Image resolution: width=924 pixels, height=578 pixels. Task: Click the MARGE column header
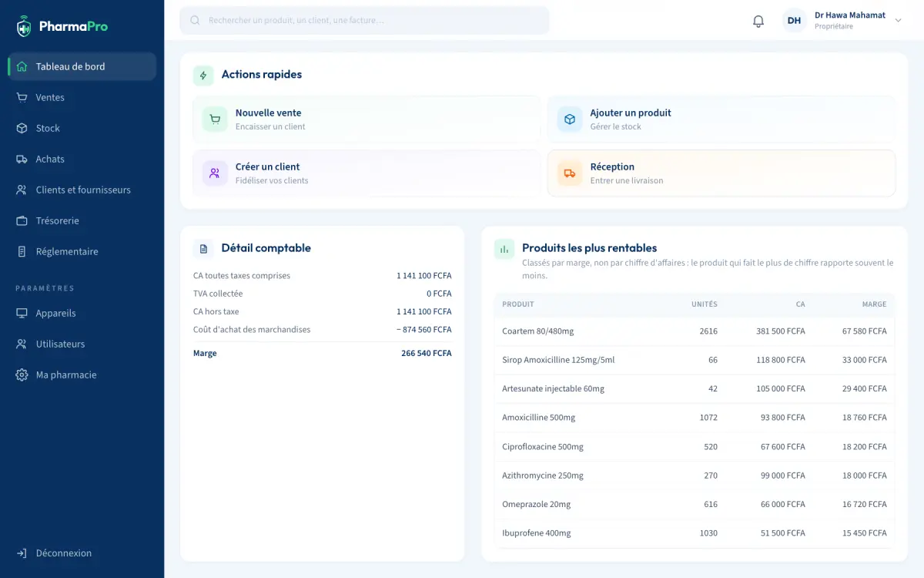pos(875,304)
